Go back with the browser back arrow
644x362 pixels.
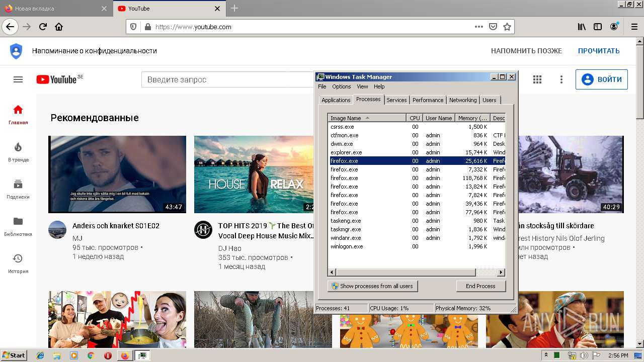pos(10,27)
